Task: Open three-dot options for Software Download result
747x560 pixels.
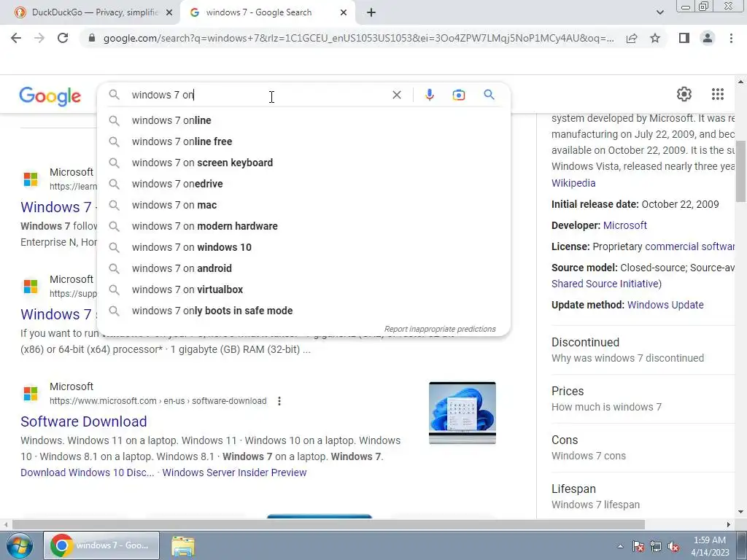Action: [279, 401]
